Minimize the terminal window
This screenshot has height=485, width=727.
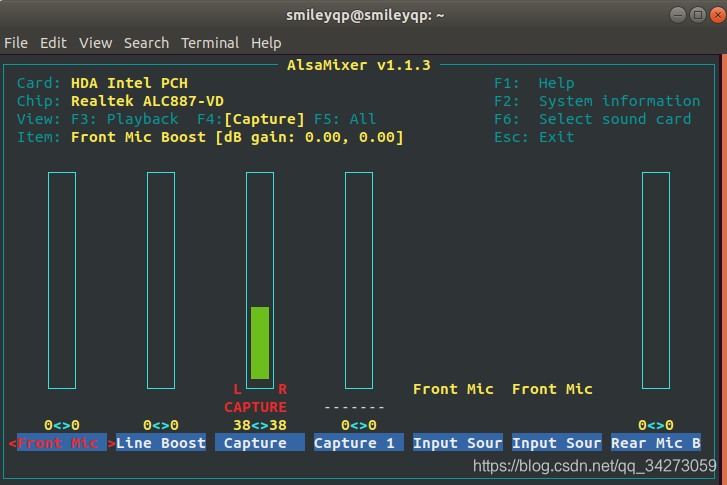point(678,15)
